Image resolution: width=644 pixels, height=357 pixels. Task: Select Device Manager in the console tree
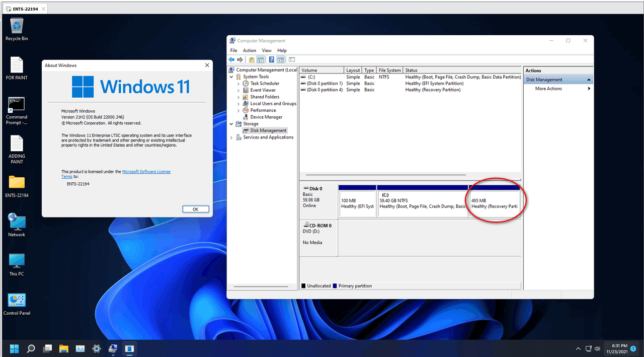click(x=266, y=117)
